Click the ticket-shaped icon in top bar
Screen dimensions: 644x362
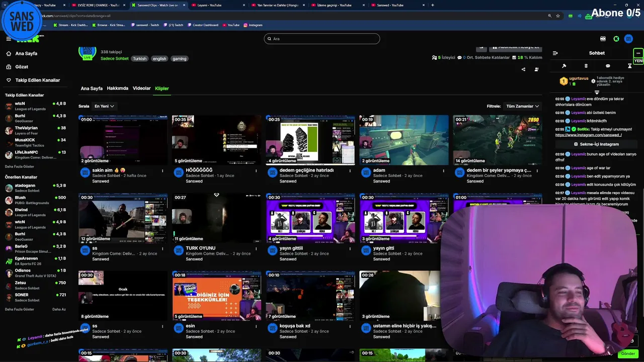point(603,39)
